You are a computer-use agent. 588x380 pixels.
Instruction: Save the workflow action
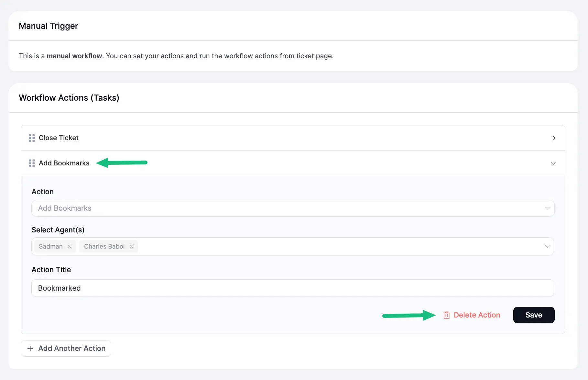(x=534, y=315)
